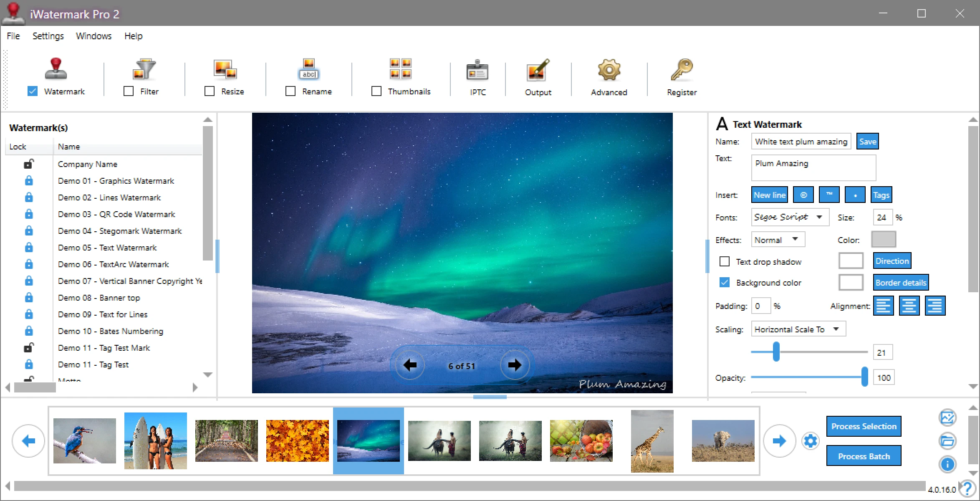Open the Fonts dropdown showing Segoe Script
Viewport: 980px width, 501px height.
[x=790, y=217]
